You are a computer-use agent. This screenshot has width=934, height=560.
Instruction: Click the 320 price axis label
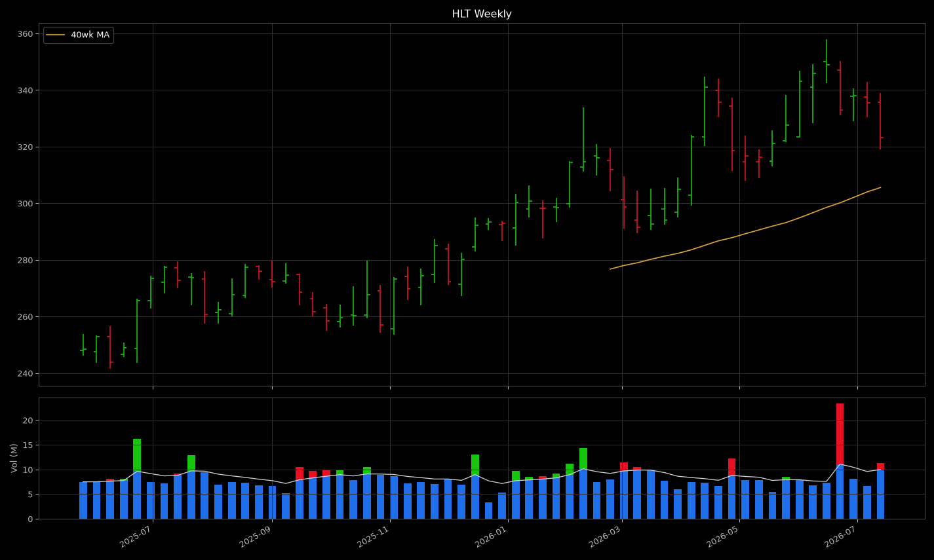tap(25, 147)
